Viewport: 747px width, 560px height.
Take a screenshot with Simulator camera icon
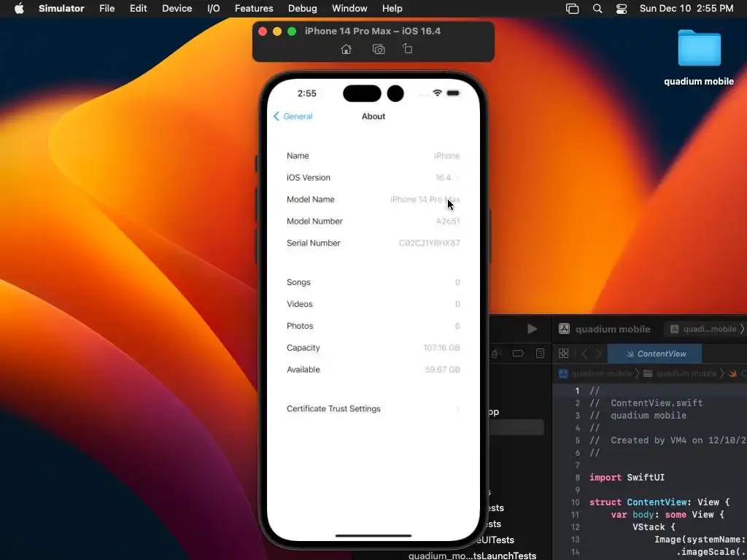(x=379, y=49)
